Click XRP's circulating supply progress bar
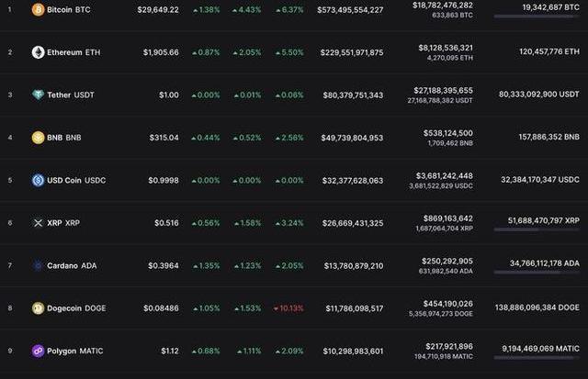The image size is (588, 379). [536, 230]
